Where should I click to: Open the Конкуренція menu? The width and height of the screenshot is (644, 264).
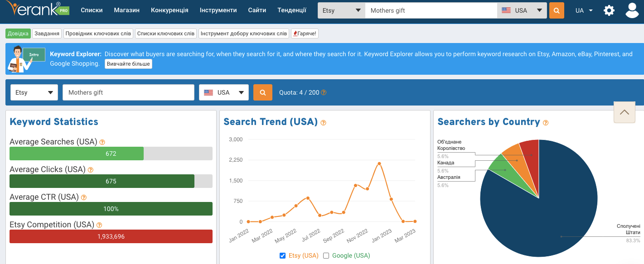click(169, 10)
